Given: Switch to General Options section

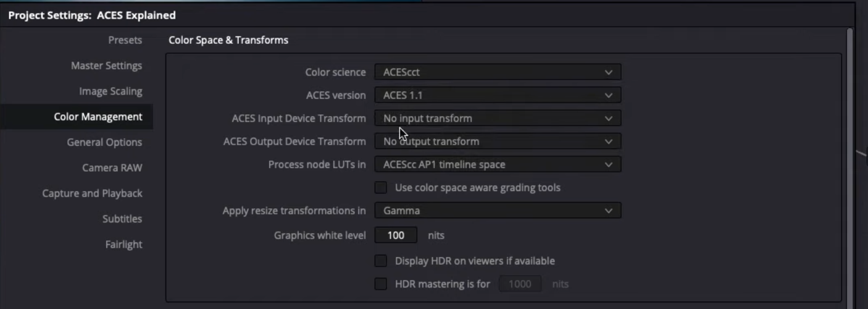Looking at the screenshot, I should point(104,142).
